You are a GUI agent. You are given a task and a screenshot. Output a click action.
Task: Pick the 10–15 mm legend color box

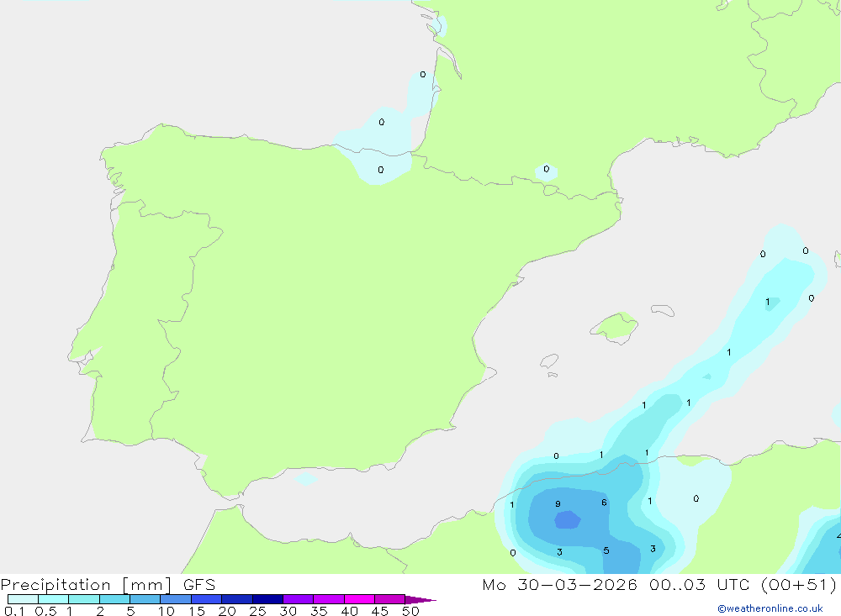pyautogui.click(x=176, y=599)
